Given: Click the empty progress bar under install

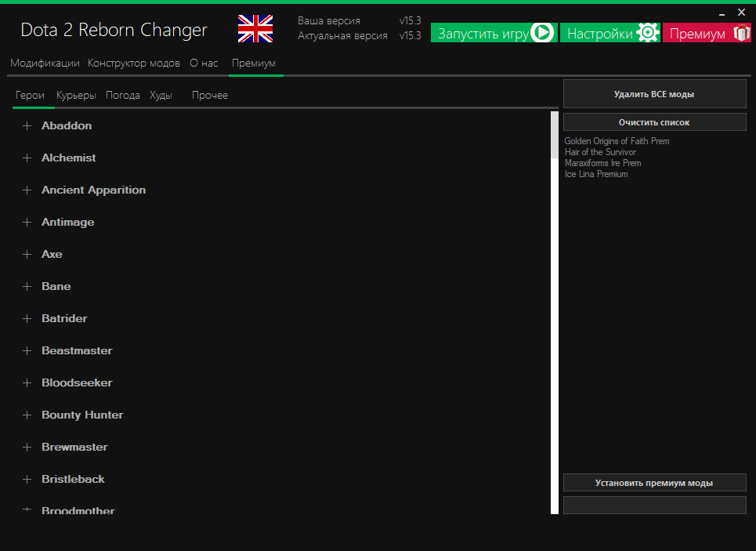Looking at the screenshot, I should (x=655, y=506).
